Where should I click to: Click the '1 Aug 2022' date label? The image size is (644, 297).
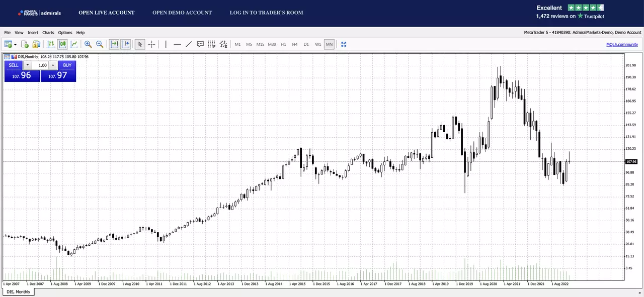pyautogui.click(x=559, y=284)
